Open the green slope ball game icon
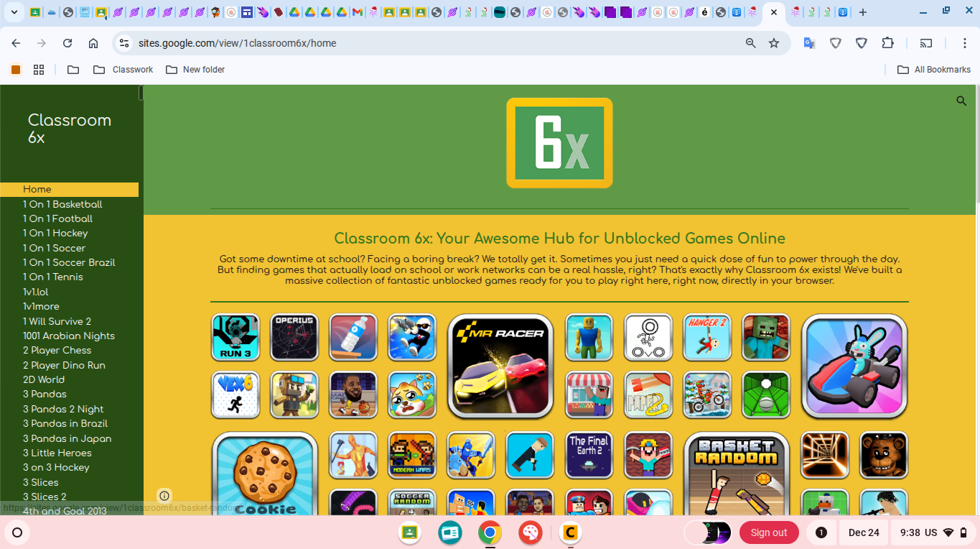 click(x=766, y=395)
